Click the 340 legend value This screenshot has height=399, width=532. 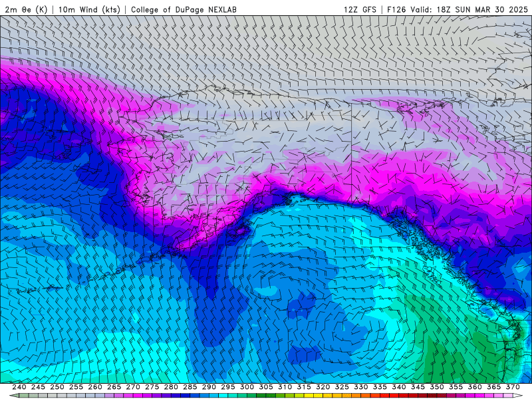tap(399, 387)
